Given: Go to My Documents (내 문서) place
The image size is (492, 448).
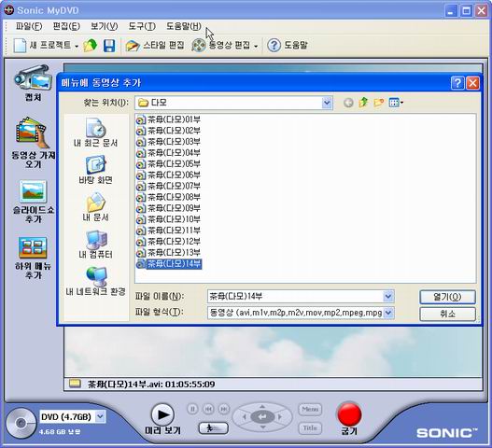Looking at the screenshot, I should [x=96, y=207].
